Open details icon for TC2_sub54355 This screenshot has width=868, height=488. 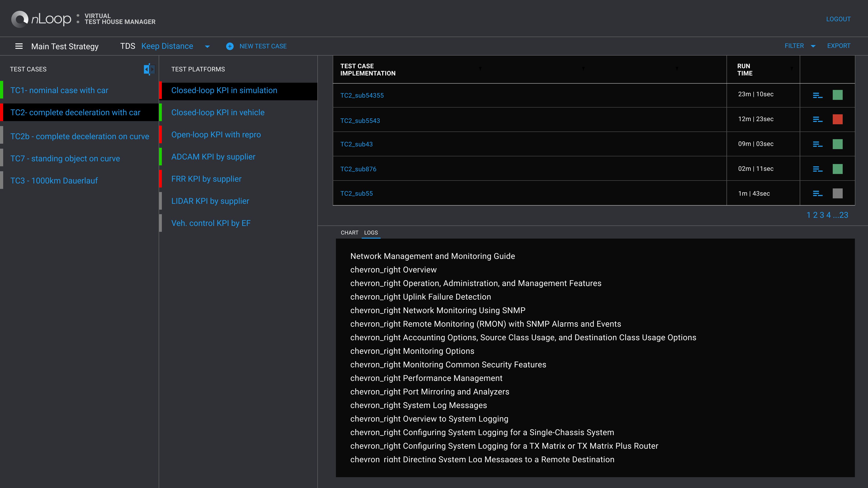click(x=817, y=95)
